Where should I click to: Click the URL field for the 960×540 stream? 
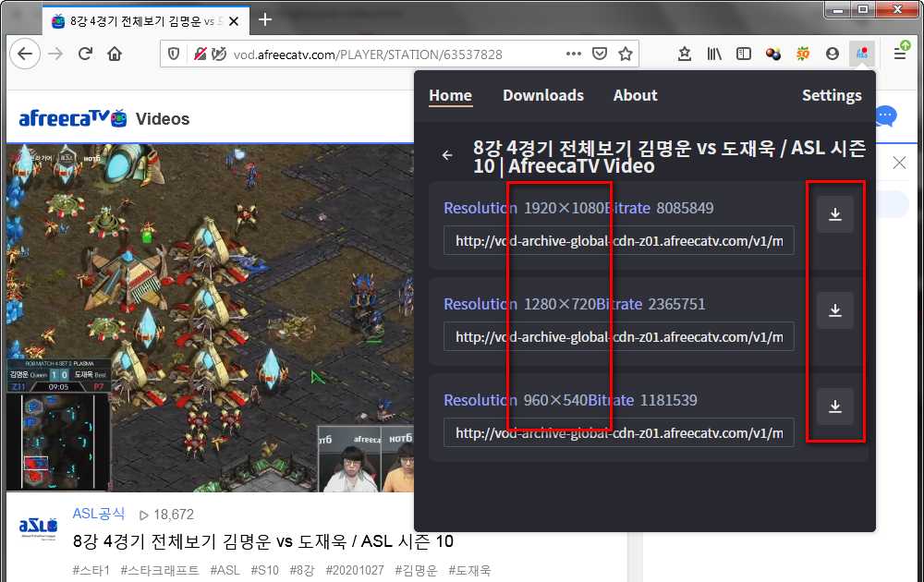[619, 432]
